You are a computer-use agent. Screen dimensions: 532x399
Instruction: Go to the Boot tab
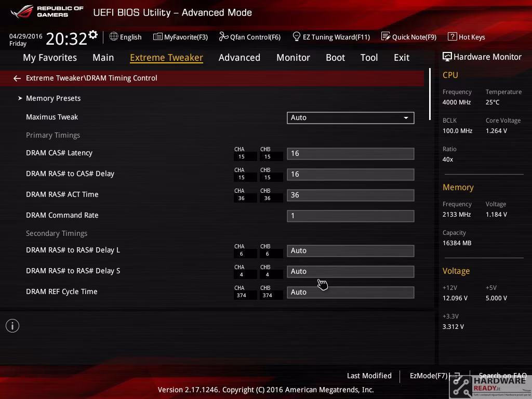tap(335, 58)
